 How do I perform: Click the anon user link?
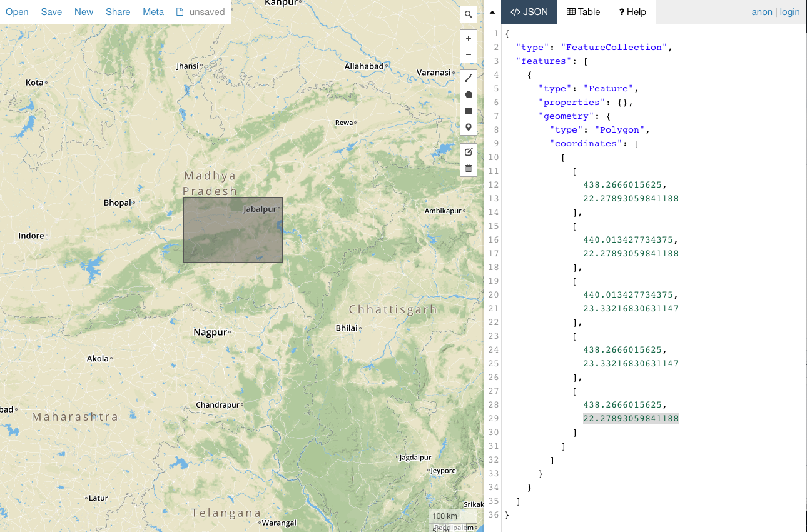762,12
